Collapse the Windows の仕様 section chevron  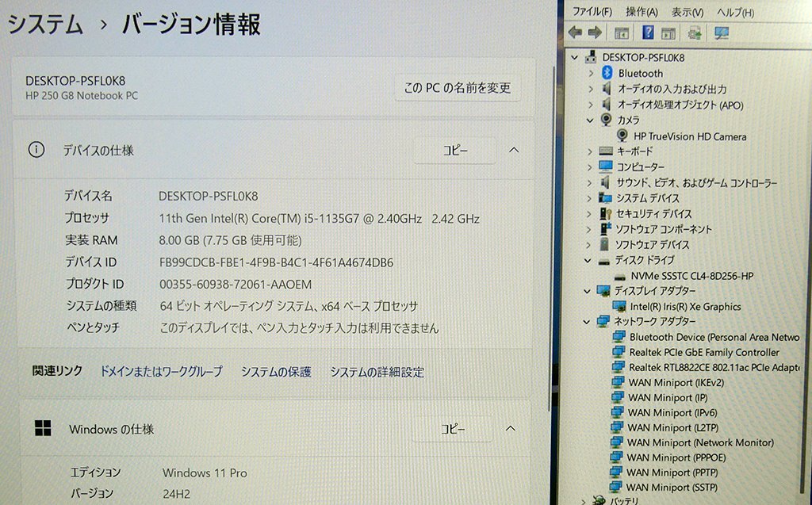[x=511, y=428]
